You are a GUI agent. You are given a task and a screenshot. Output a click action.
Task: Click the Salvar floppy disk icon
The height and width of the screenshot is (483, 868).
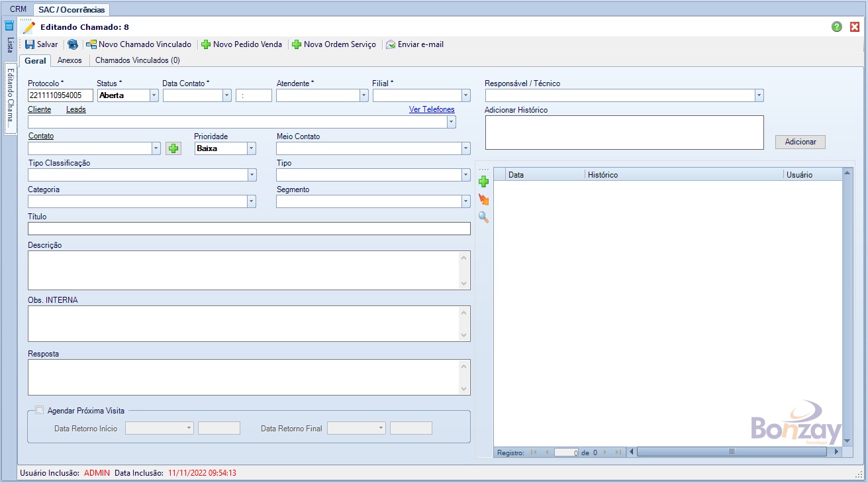tap(30, 44)
